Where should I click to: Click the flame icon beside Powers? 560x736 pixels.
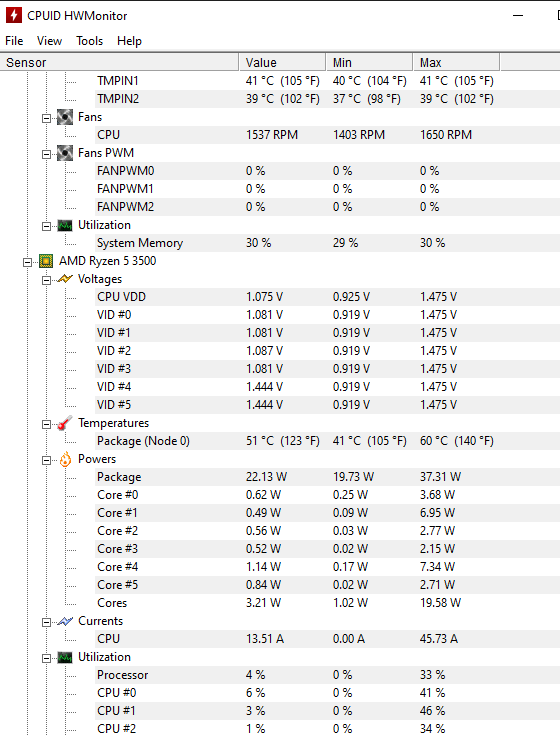[x=65, y=459]
